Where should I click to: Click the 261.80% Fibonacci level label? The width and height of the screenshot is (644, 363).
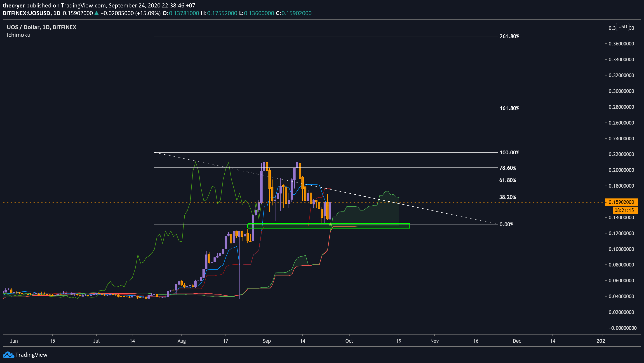[x=509, y=36]
